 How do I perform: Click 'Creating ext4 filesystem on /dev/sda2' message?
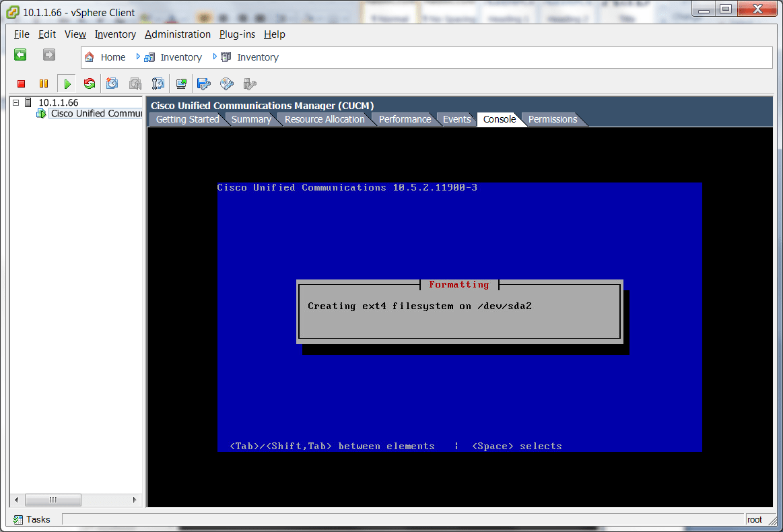(x=419, y=306)
